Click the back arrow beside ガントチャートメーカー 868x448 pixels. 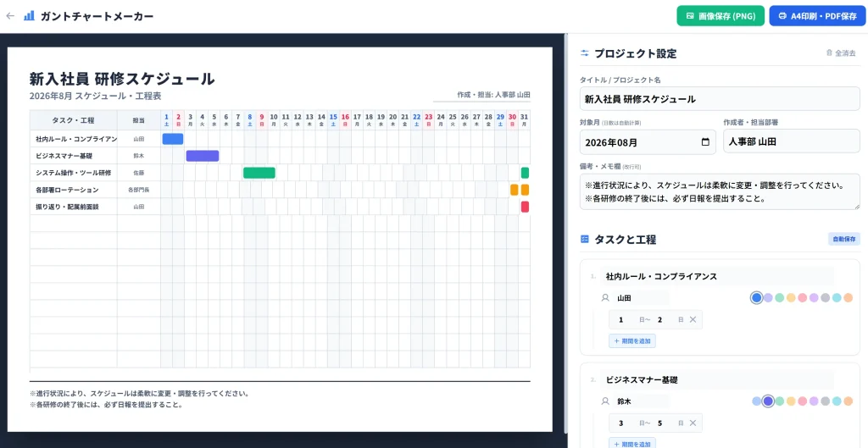point(10,16)
